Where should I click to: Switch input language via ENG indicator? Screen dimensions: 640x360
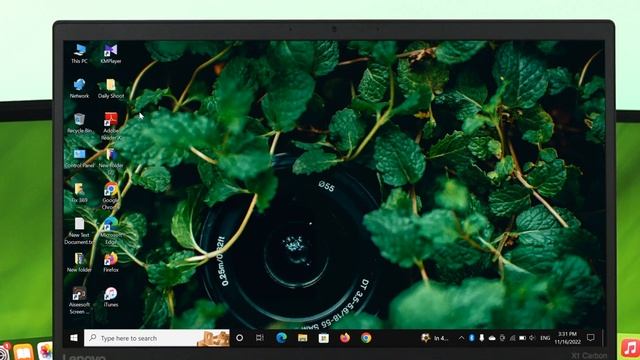coord(545,338)
